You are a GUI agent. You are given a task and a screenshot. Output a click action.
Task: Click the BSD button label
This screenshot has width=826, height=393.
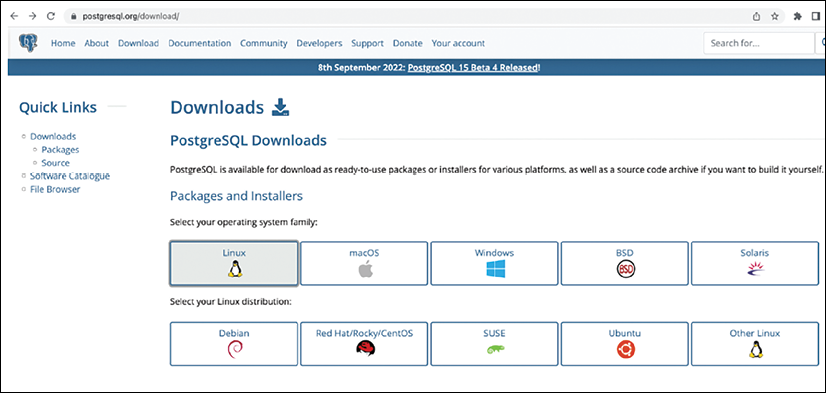(x=625, y=253)
